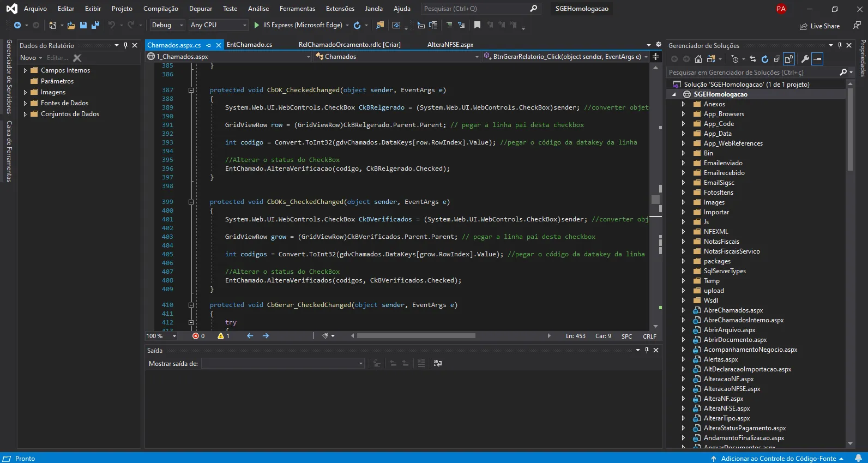Viewport: 868px width, 463px height.
Task: Click the Navigate Backward arrow icon
Action: tap(17, 25)
